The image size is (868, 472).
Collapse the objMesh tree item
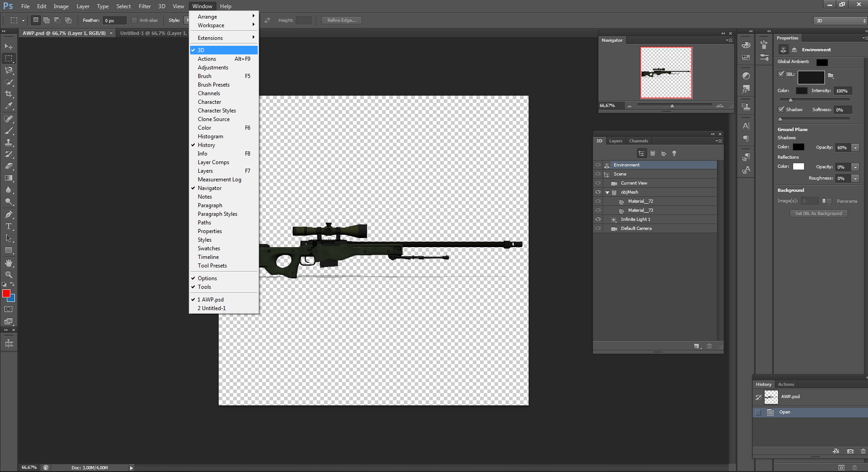point(607,193)
